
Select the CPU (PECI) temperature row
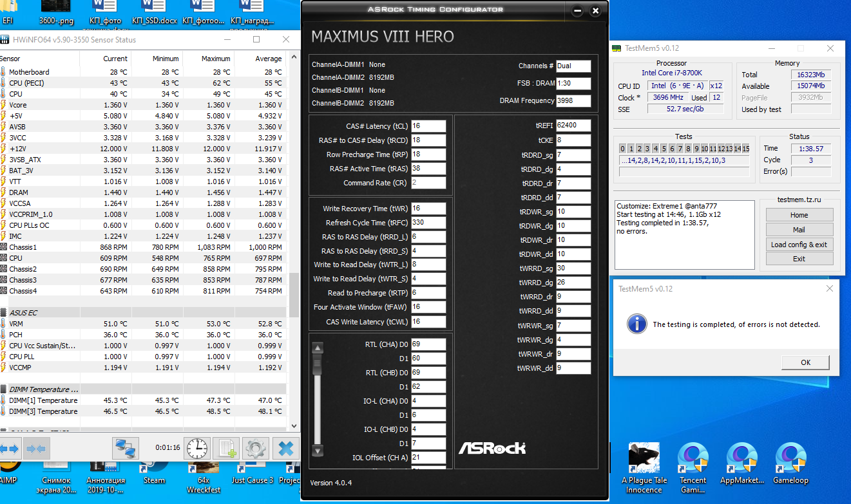143,83
